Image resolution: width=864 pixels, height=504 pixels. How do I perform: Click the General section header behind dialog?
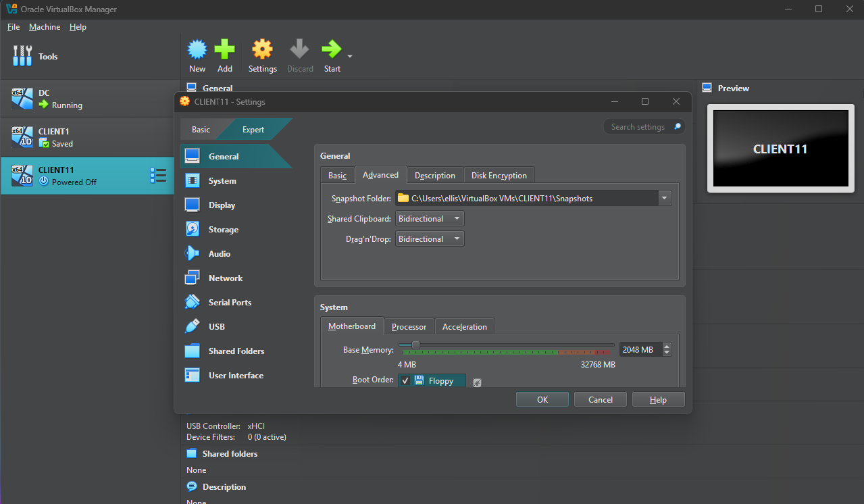(x=218, y=88)
